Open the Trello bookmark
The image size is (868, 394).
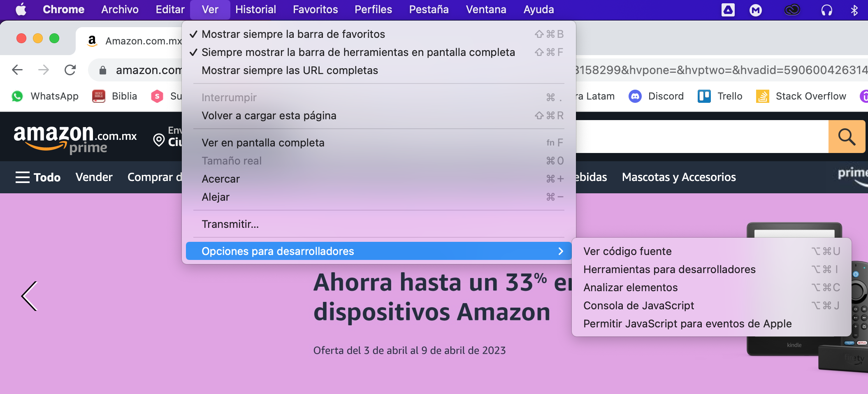click(720, 96)
